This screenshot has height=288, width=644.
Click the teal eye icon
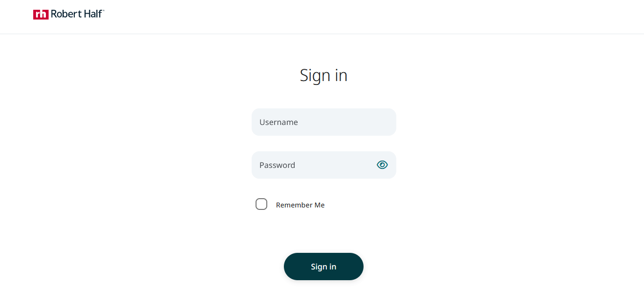click(382, 165)
